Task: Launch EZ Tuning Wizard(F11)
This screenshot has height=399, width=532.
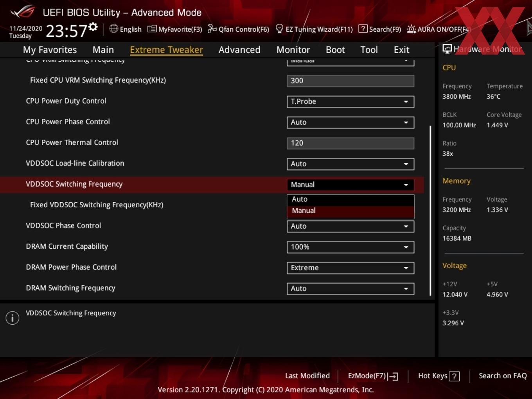Action: pyautogui.click(x=314, y=29)
